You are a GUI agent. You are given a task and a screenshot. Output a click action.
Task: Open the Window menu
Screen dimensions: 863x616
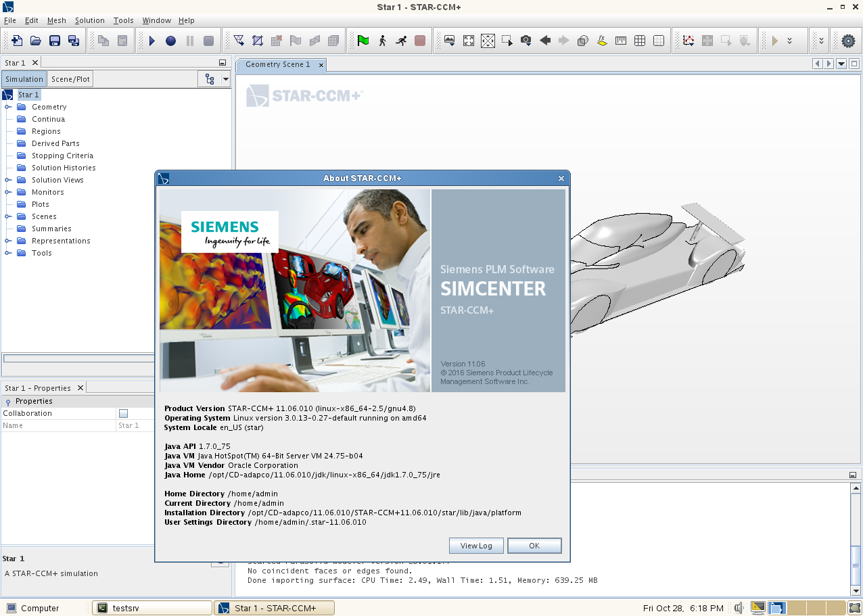pos(156,20)
